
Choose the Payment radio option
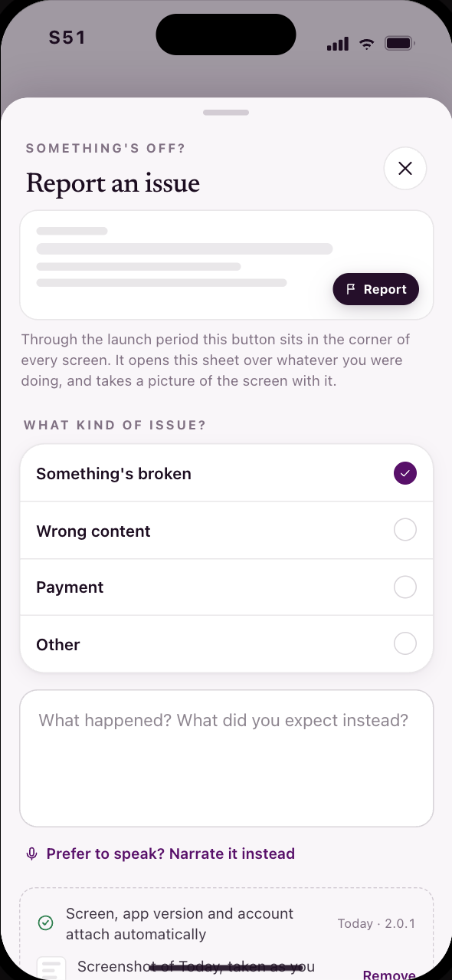pyautogui.click(x=405, y=587)
